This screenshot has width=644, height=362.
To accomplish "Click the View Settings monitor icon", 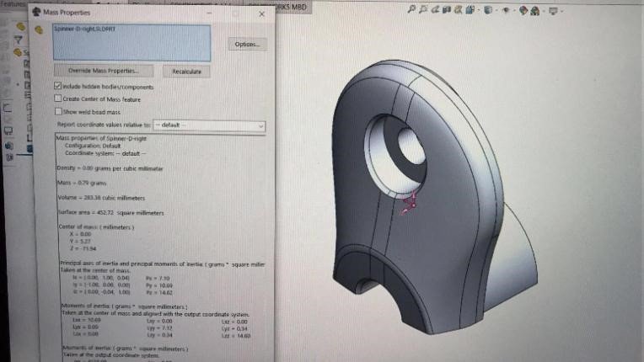I will click(553, 11).
